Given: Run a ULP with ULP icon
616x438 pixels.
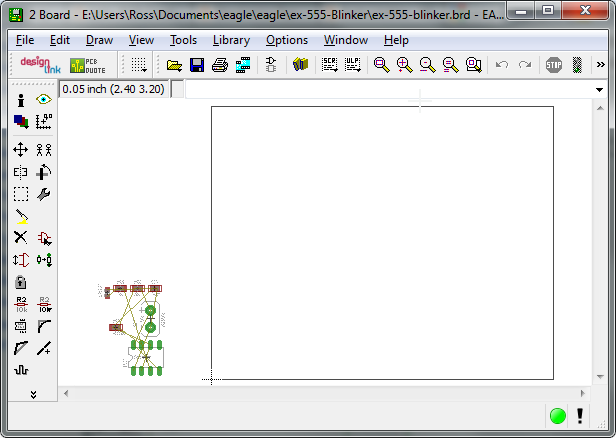Looking at the screenshot, I should click(353, 65).
